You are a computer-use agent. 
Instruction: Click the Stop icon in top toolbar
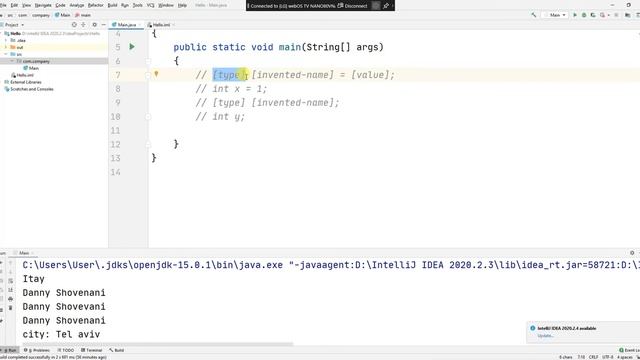click(616, 15)
